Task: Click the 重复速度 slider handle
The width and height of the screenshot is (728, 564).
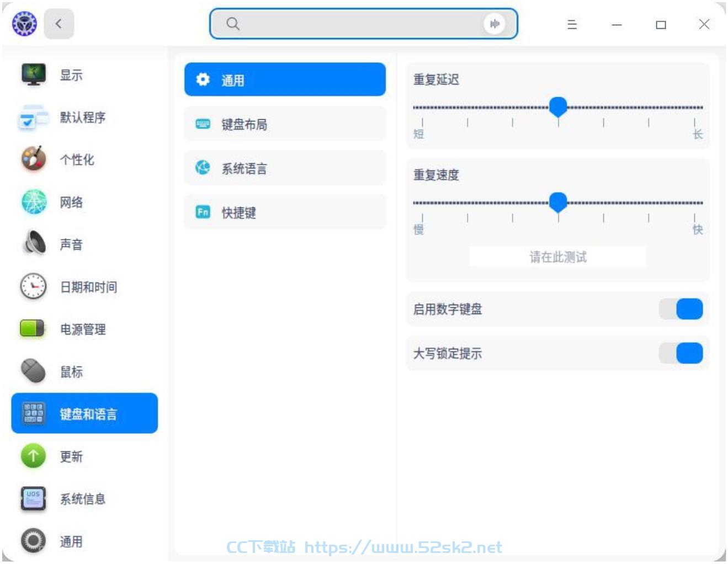Action: pyautogui.click(x=558, y=202)
